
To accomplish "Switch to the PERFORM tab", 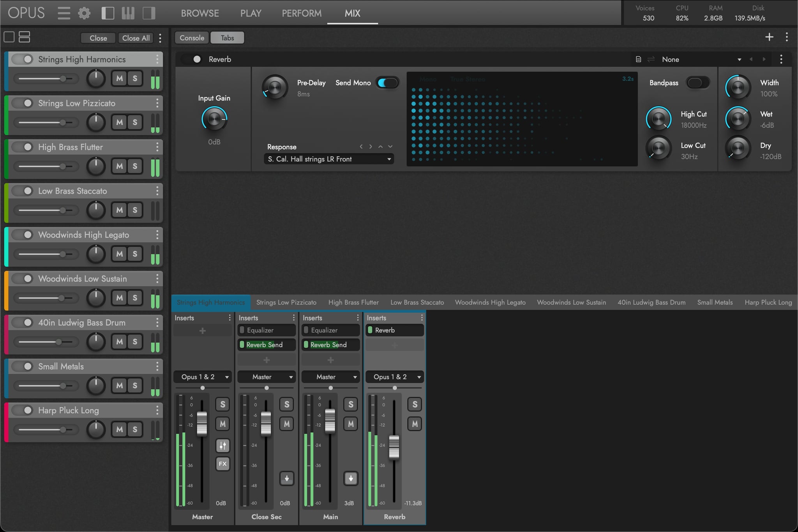I will [302, 13].
